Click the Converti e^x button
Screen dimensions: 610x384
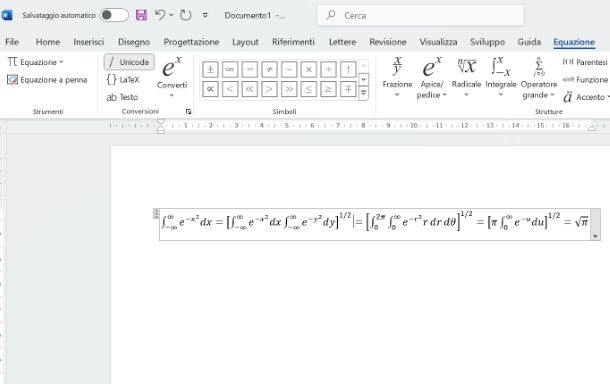coord(172,78)
